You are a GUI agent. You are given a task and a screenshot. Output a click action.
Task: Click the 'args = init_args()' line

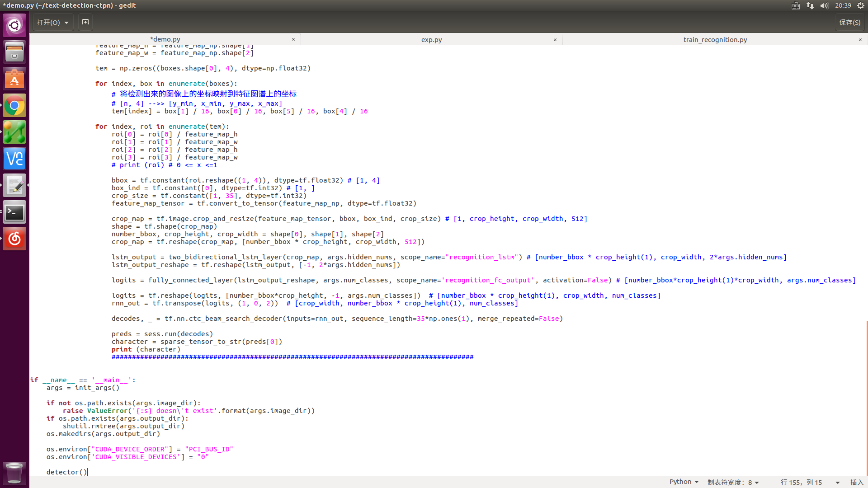coord(83,388)
